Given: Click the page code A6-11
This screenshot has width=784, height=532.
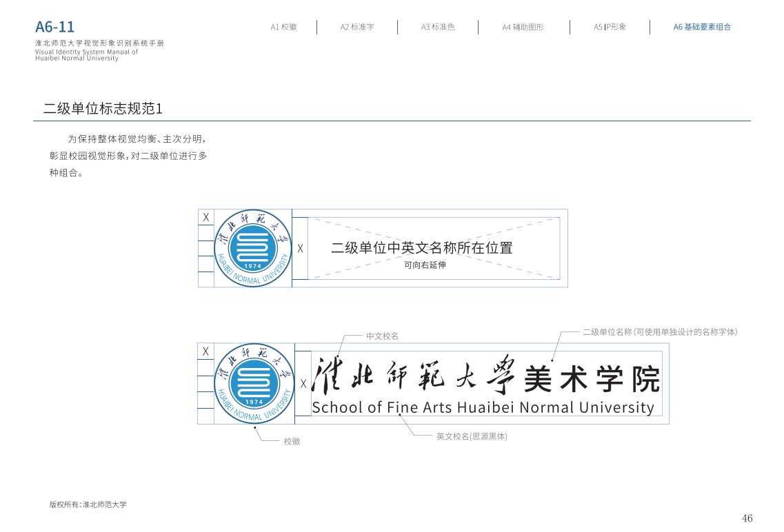Looking at the screenshot, I should [x=54, y=26].
